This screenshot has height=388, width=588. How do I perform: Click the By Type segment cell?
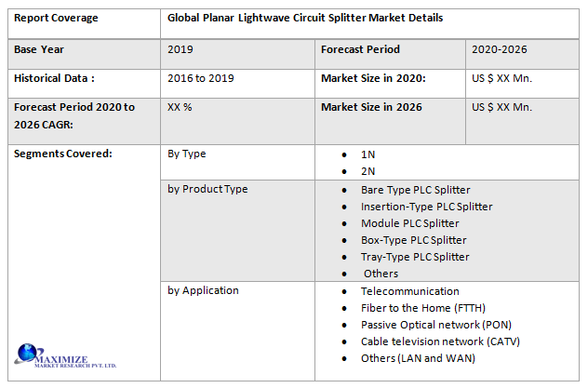(x=187, y=154)
